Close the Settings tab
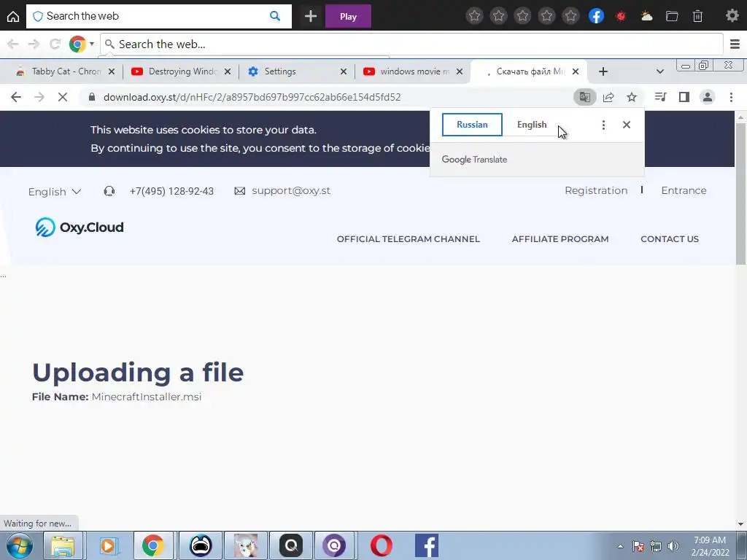 click(x=344, y=71)
